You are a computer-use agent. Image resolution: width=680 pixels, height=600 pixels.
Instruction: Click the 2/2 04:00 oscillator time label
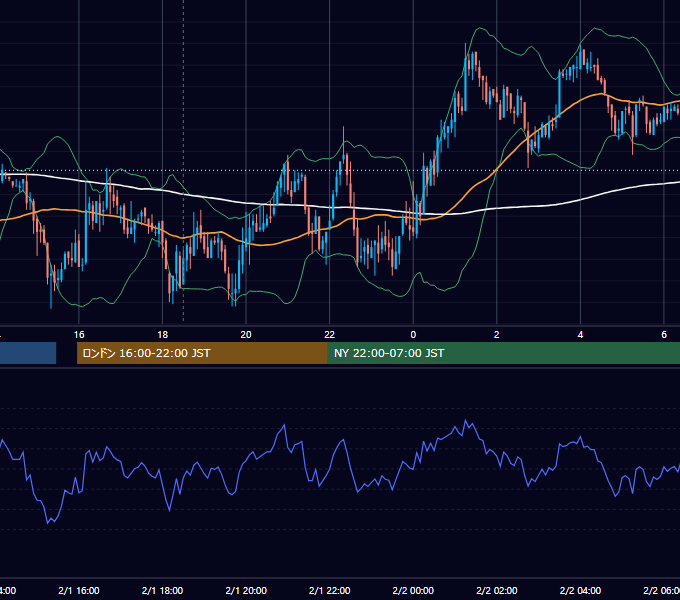click(580, 590)
